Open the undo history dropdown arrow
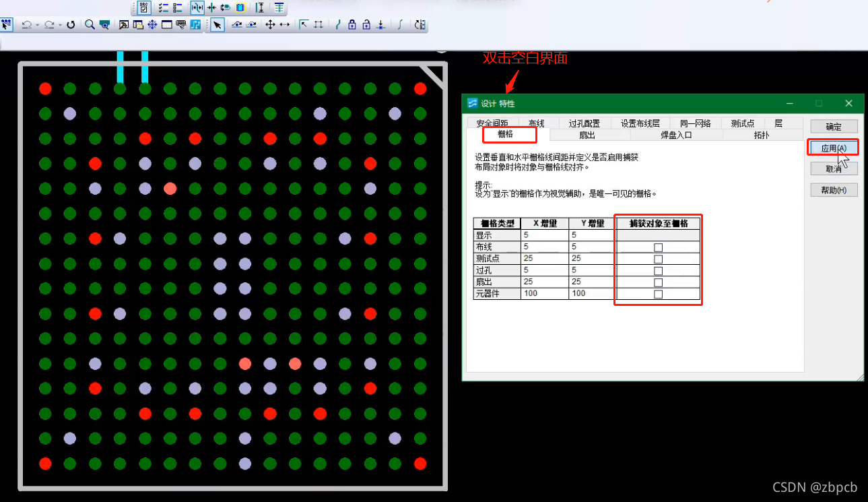This screenshot has width=868, height=502. [x=37, y=25]
